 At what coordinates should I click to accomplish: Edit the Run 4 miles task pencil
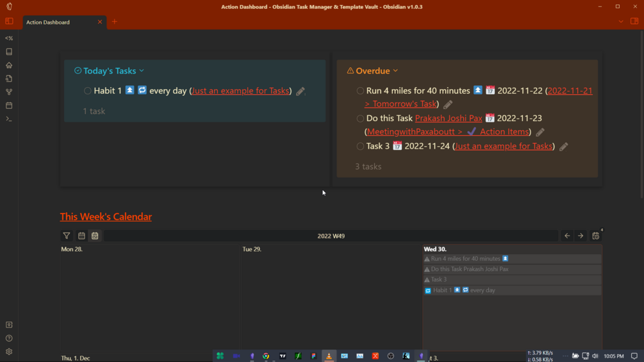(448, 104)
